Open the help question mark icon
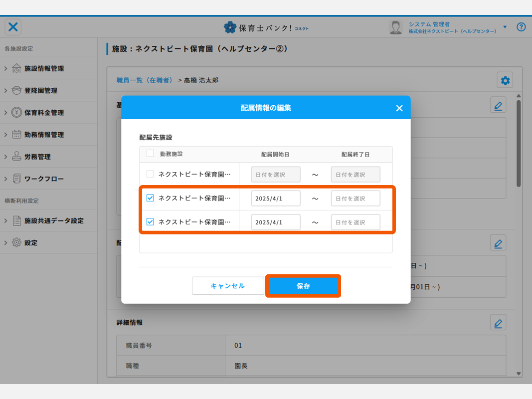Image resolution: width=532 pixels, height=399 pixels. pos(521,27)
